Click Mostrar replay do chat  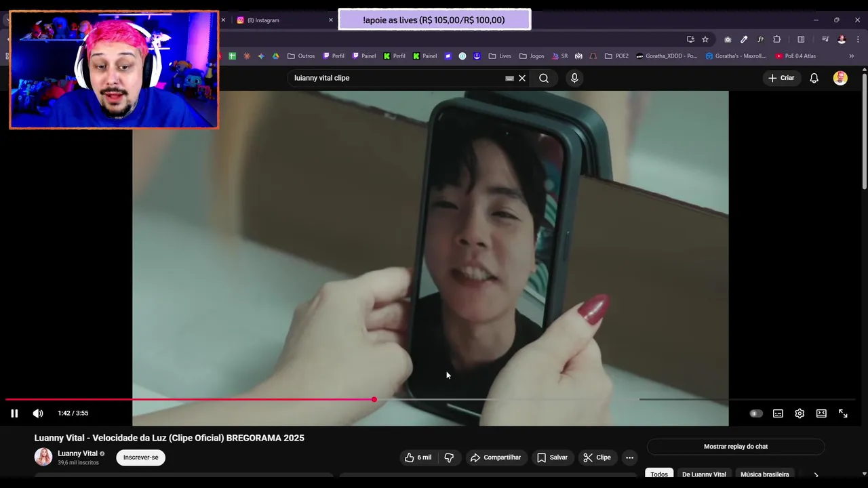click(736, 447)
